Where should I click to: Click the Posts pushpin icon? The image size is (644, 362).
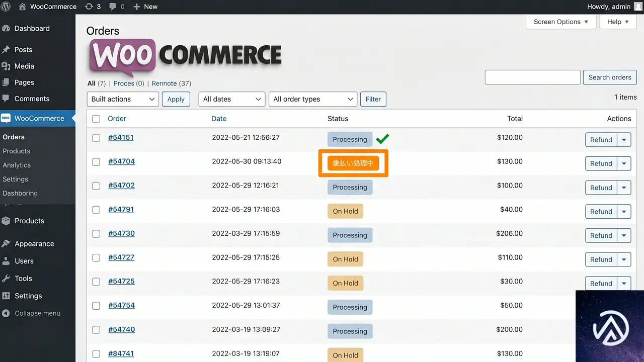pos(6,50)
